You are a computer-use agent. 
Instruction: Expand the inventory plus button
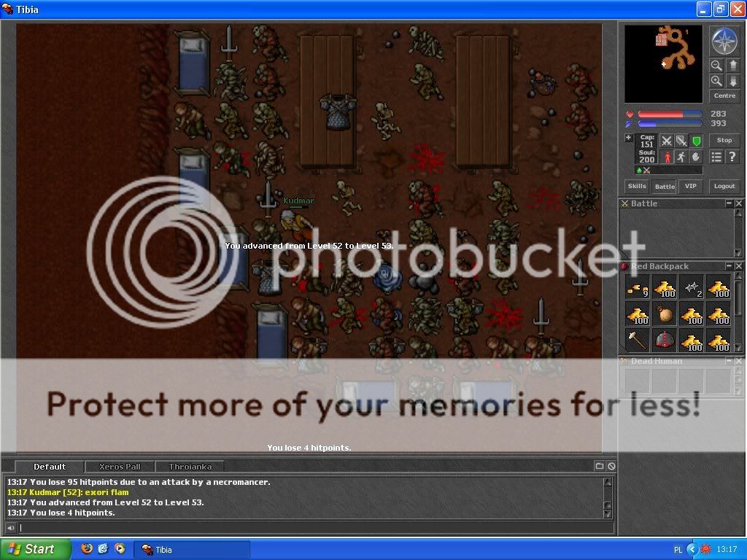628,138
